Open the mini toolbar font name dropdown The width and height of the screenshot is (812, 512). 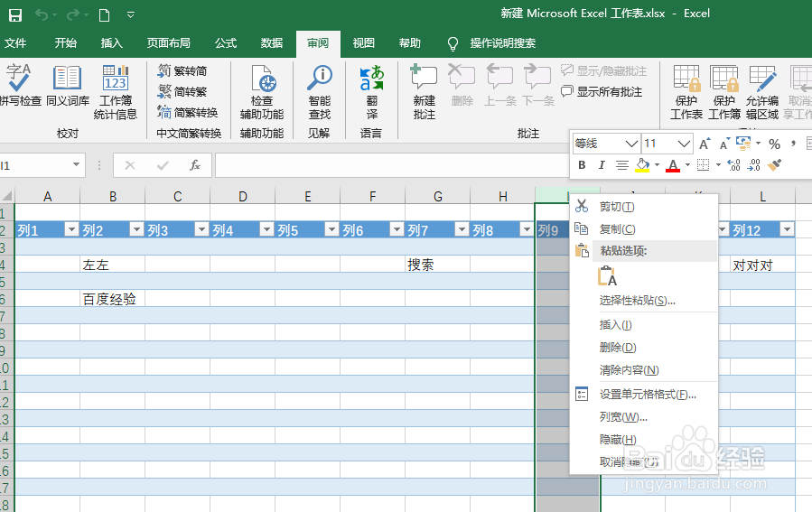click(631, 144)
